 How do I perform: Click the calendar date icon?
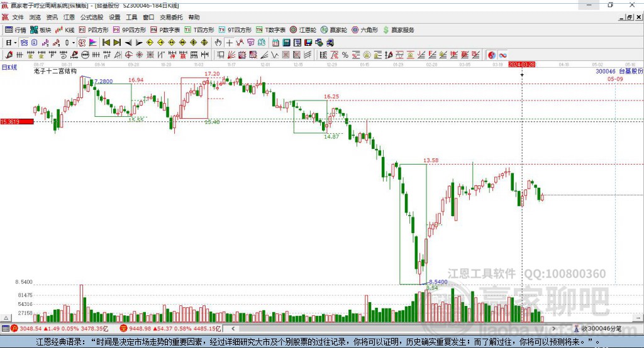(x=275, y=43)
